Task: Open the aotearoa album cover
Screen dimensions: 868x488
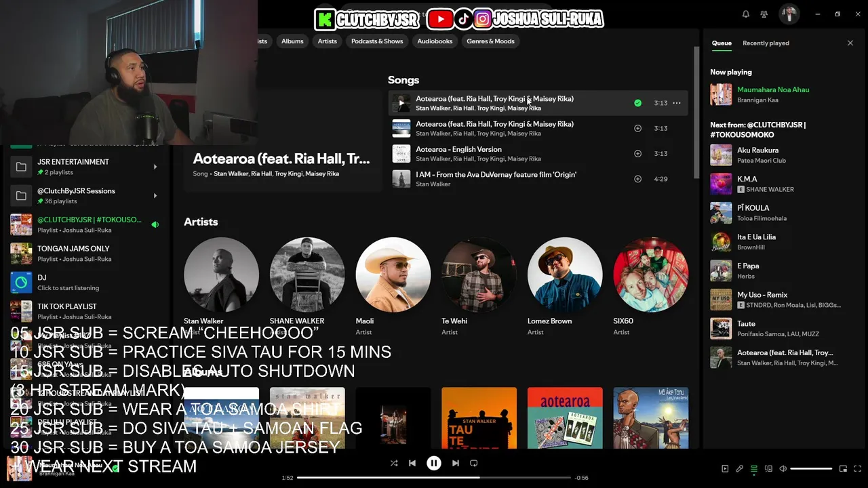Action: pos(565,418)
